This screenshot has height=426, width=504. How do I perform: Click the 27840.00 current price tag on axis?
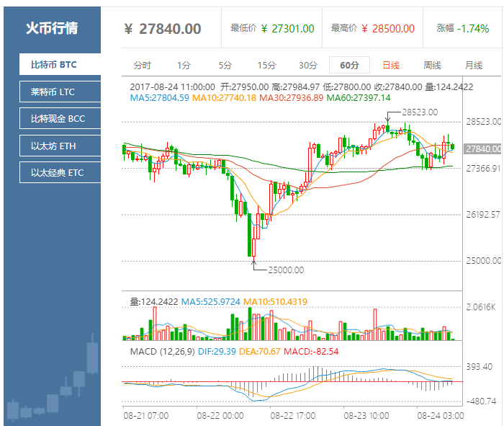coord(483,148)
